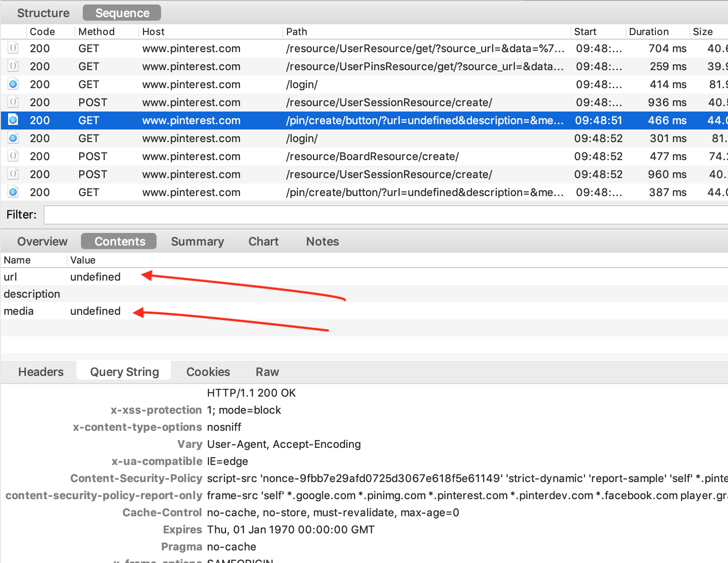This screenshot has width=728, height=563.
Task: Click the JSON icon of UserResource/get row
Action: pyautogui.click(x=13, y=48)
